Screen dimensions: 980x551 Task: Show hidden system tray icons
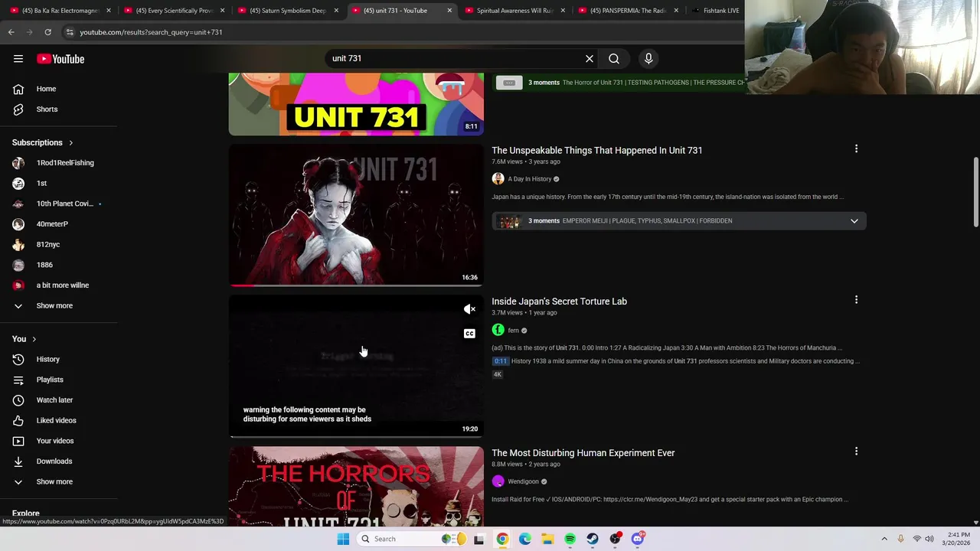click(884, 539)
